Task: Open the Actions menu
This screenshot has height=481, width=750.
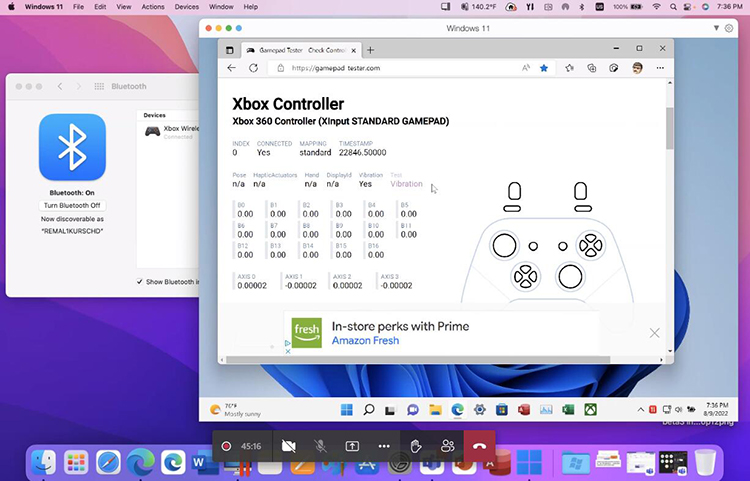Action: (153, 7)
